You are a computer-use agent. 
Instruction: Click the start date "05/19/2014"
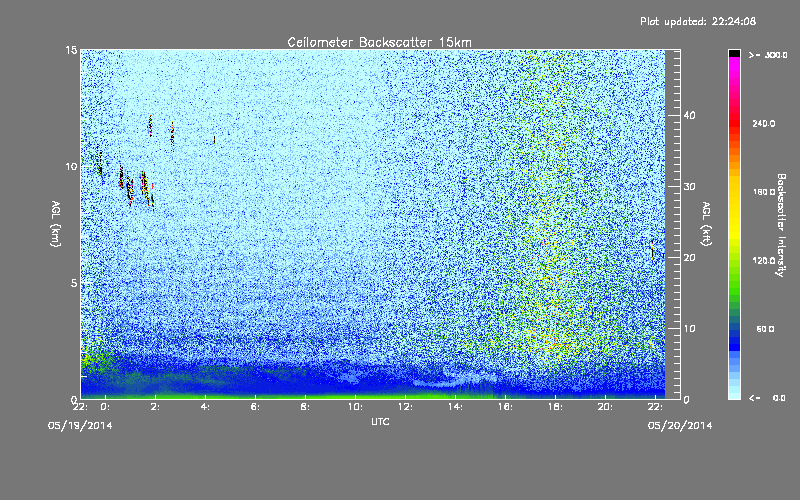click(80, 426)
